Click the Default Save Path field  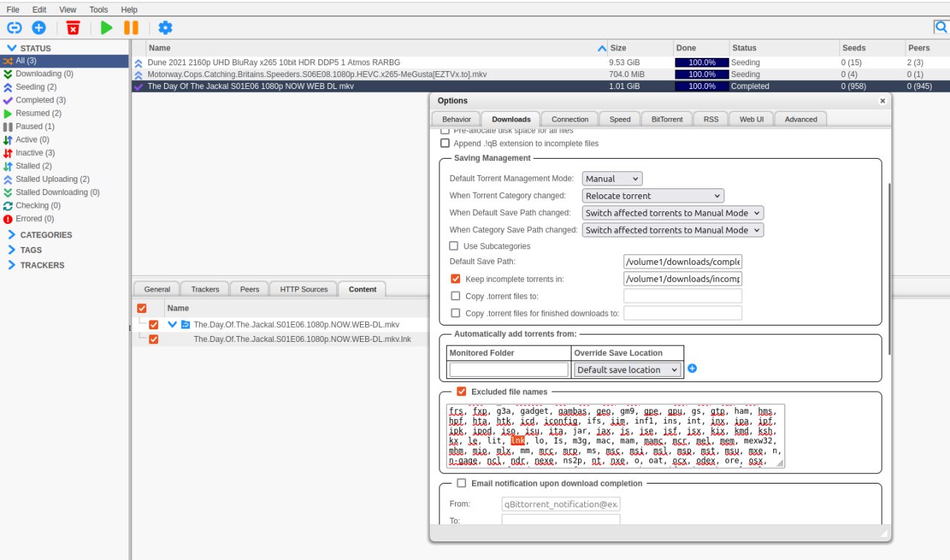coord(682,262)
